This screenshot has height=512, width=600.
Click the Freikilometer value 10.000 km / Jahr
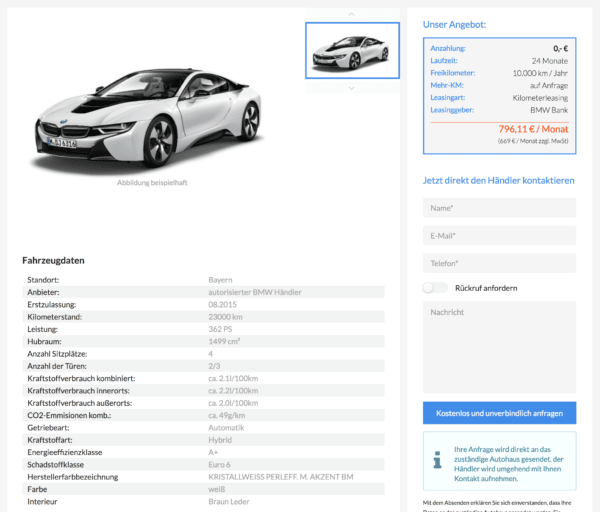[540, 73]
